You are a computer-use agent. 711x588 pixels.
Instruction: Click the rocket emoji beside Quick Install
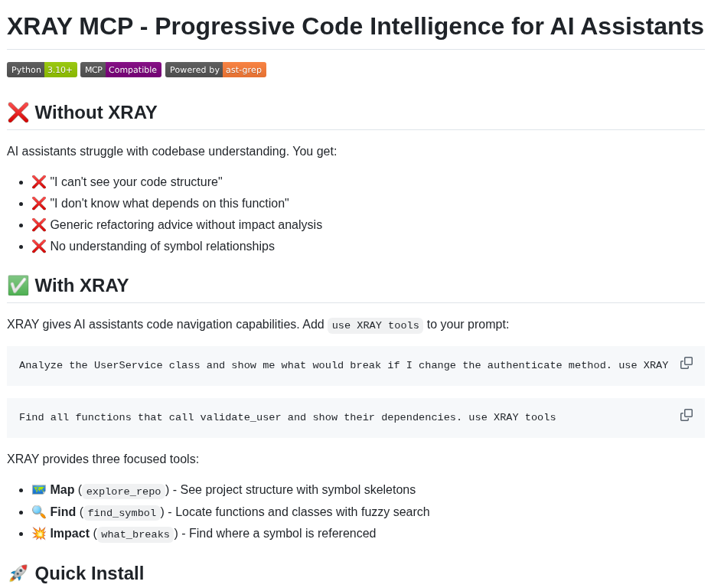18,573
